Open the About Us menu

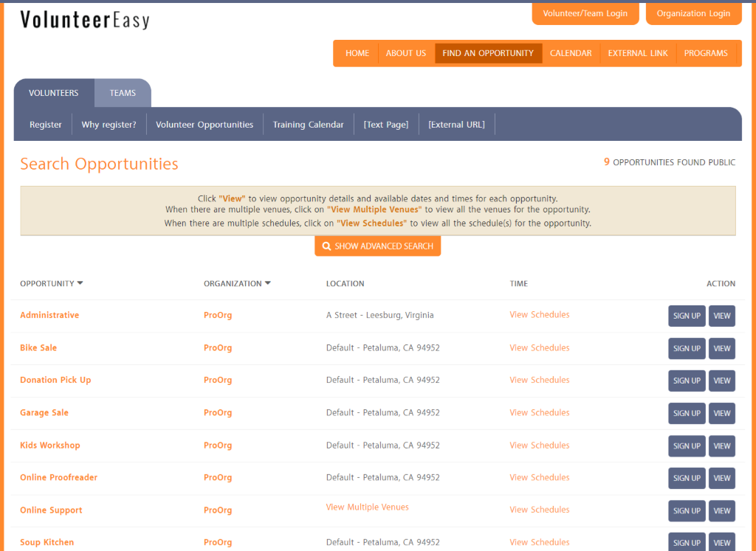pyautogui.click(x=406, y=53)
